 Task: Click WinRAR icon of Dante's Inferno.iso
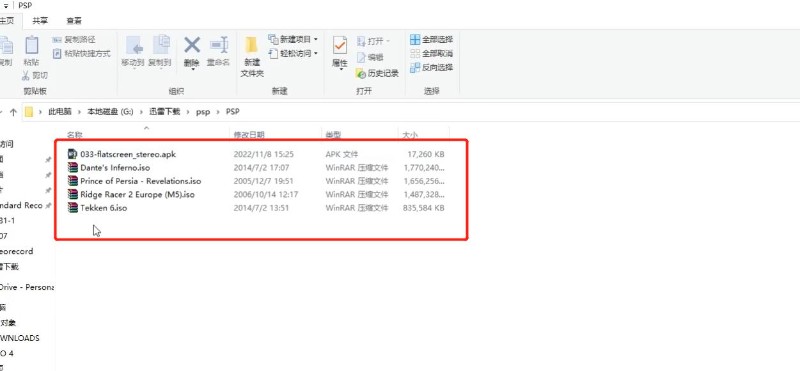[72, 167]
